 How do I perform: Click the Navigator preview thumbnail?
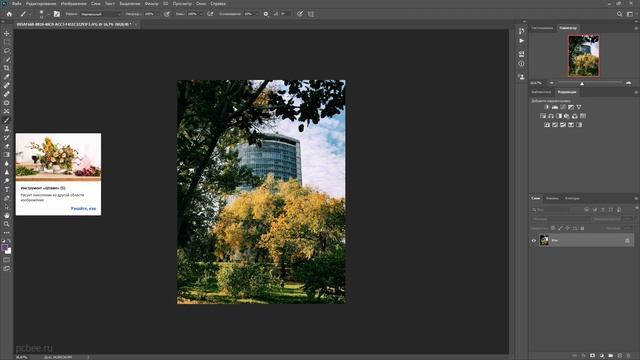coord(584,56)
